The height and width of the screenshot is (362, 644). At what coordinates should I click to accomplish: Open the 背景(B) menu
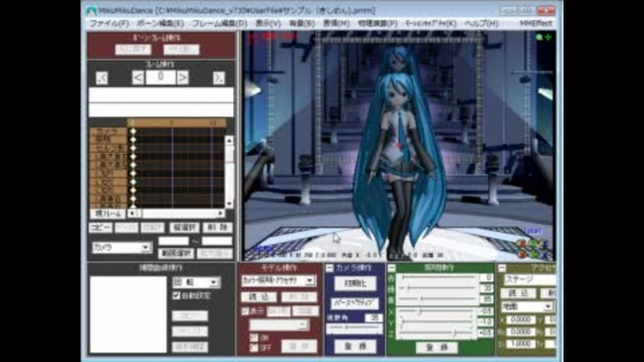(x=302, y=23)
